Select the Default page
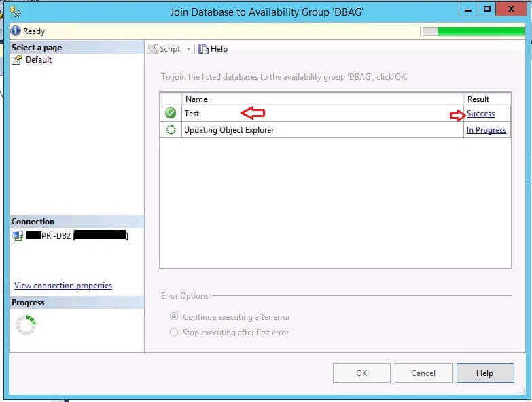The width and height of the screenshot is (532, 402). point(39,60)
